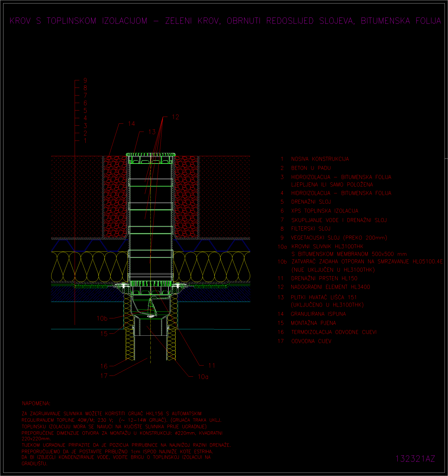Click note line 'REGULIRANJEM TOPLINE 40W/M; 230 V'
Viewport: 448px width, 476px height.
coord(121,420)
